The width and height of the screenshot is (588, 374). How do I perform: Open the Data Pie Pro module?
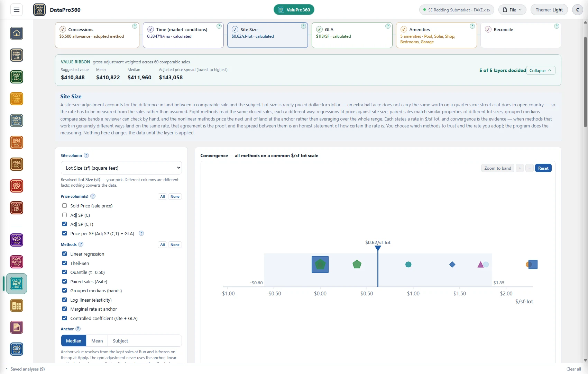coord(17,208)
